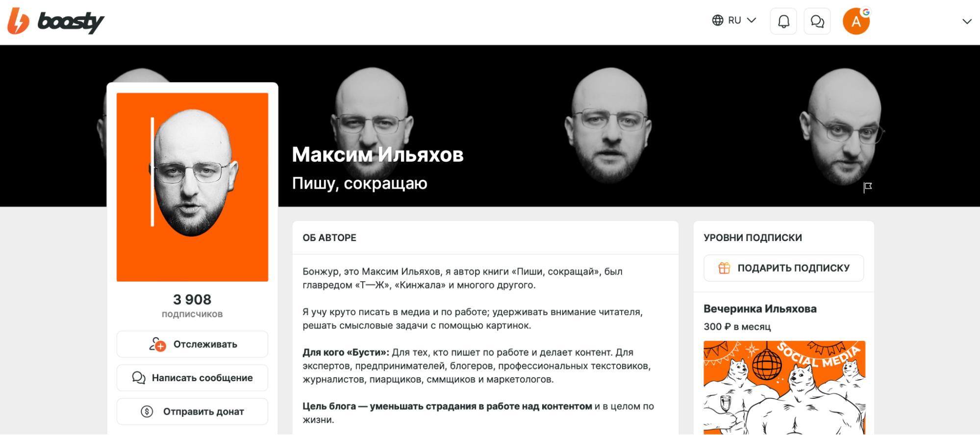980x435 pixels.
Task: Click the gift icon on subscription button
Action: pyautogui.click(x=724, y=268)
